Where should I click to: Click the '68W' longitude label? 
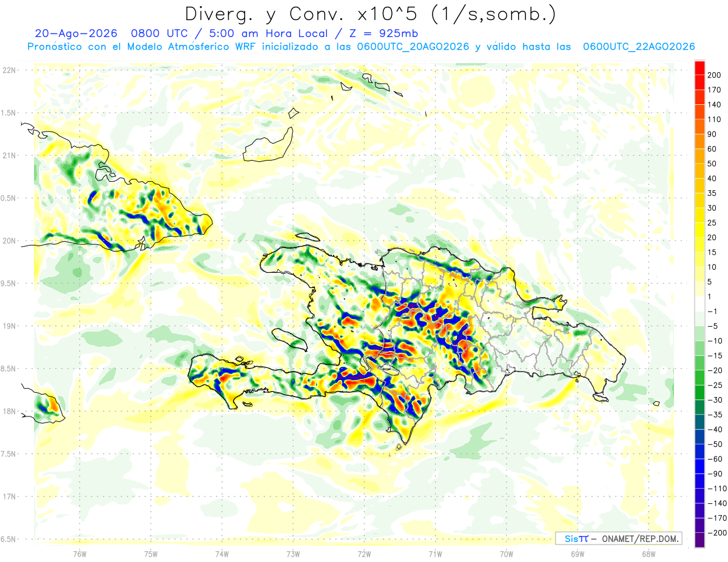(649, 554)
